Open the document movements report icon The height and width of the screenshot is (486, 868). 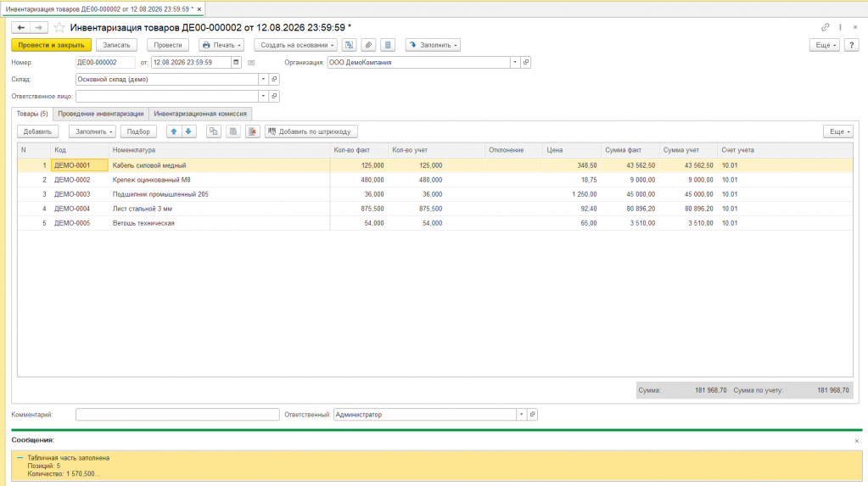pos(349,45)
